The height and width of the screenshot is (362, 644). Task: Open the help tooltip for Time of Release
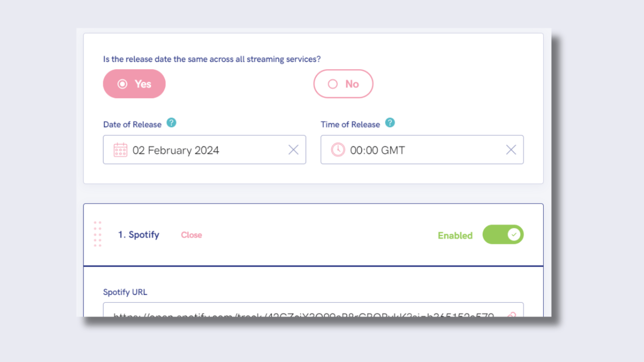pos(389,123)
